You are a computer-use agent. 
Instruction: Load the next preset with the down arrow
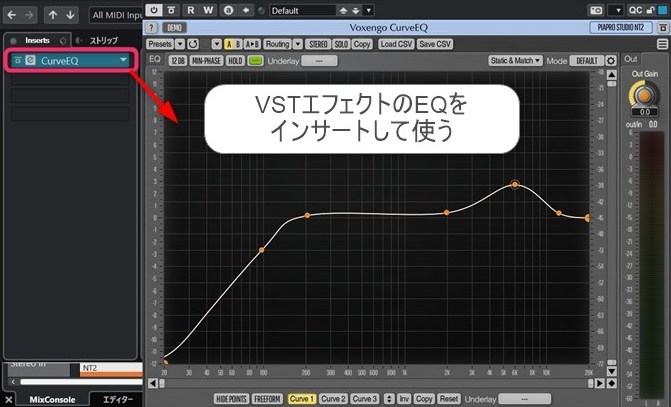tap(356, 10)
